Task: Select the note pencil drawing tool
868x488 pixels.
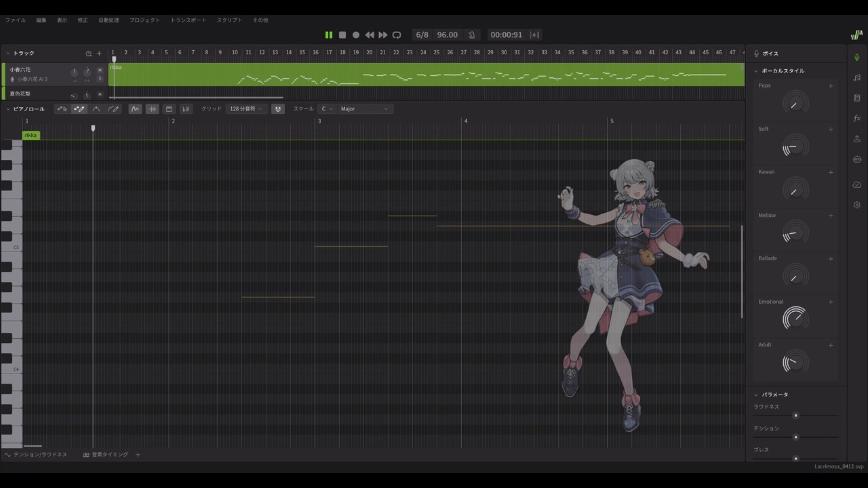Action: click(x=79, y=109)
